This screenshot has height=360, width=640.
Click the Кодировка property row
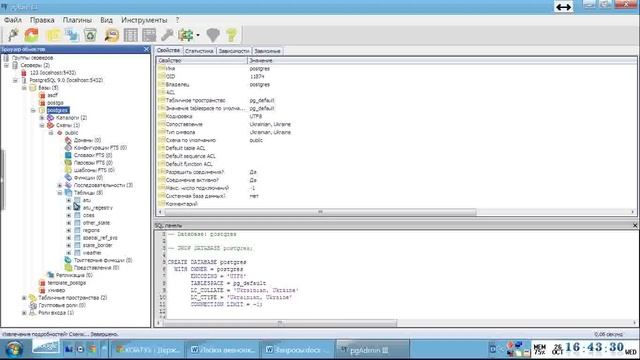point(396,116)
